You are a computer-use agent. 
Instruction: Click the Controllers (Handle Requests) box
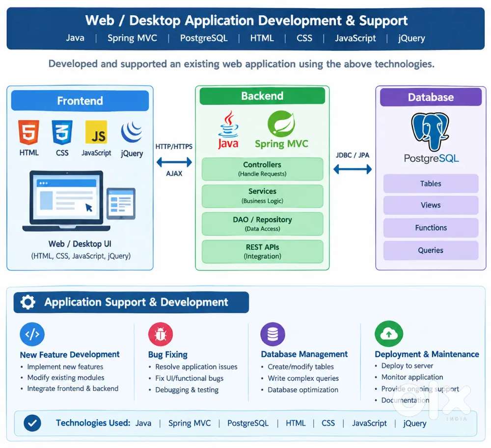[262, 169]
